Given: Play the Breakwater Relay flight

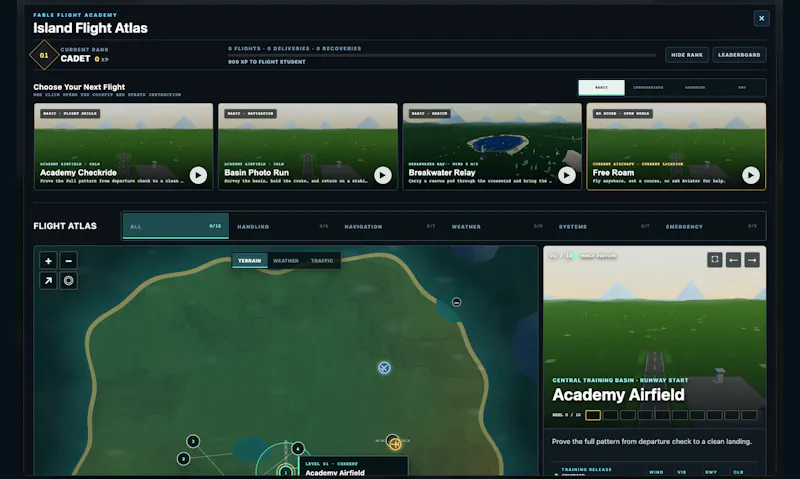Looking at the screenshot, I should (567, 175).
